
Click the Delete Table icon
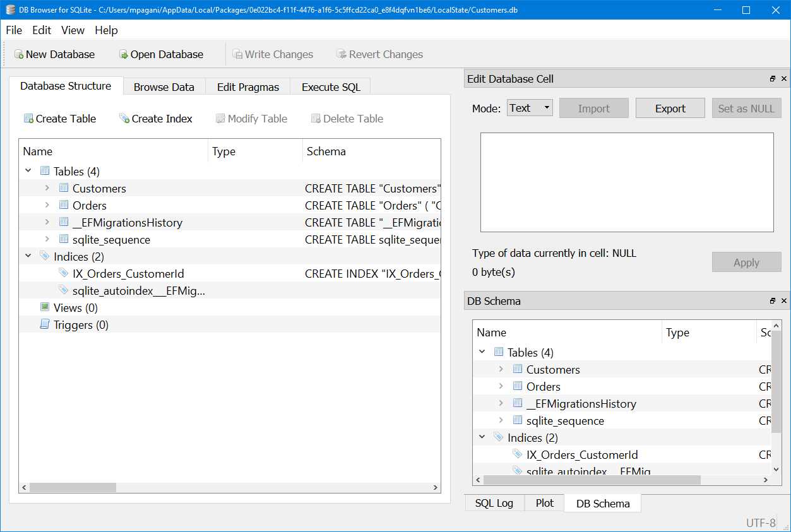pos(315,118)
